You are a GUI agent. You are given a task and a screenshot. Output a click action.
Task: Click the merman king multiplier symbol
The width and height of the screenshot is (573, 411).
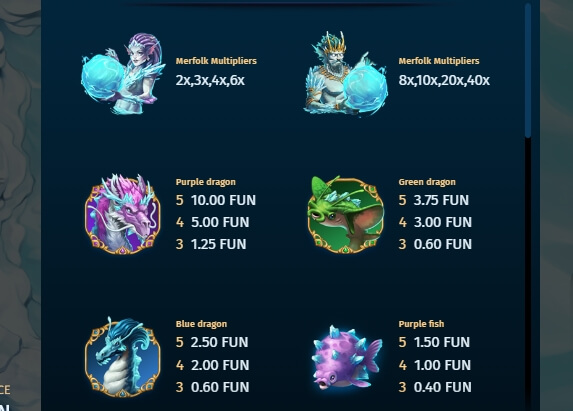click(x=346, y=73)
